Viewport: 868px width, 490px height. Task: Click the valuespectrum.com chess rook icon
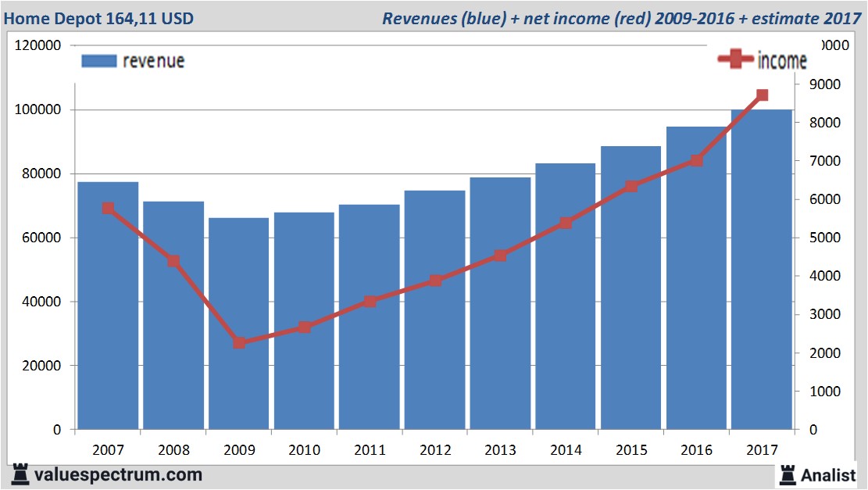pos(20,474)
